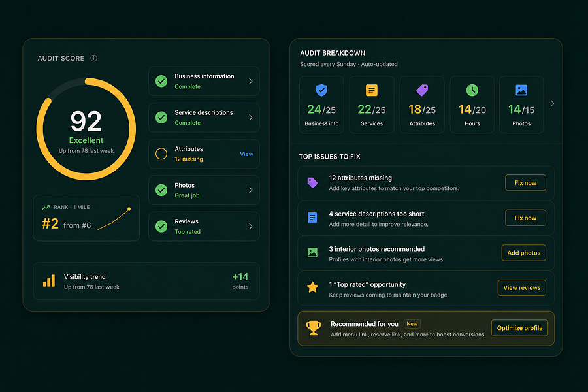Click the green picture icon for interior photos issue
The width and height of the screenshot is (588, 392).
[312, 252]
